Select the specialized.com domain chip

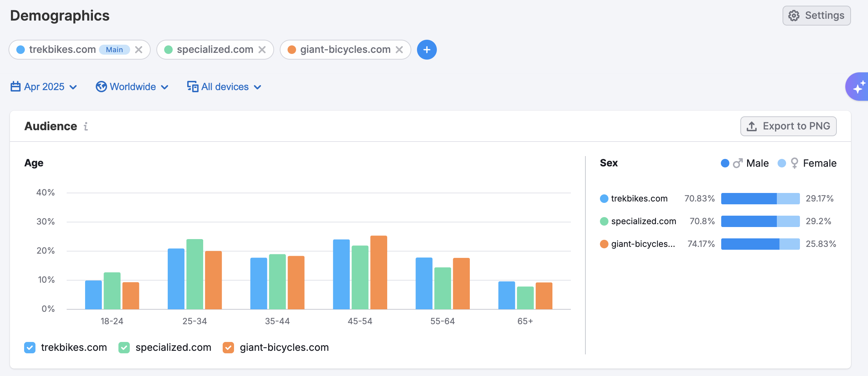215,50
